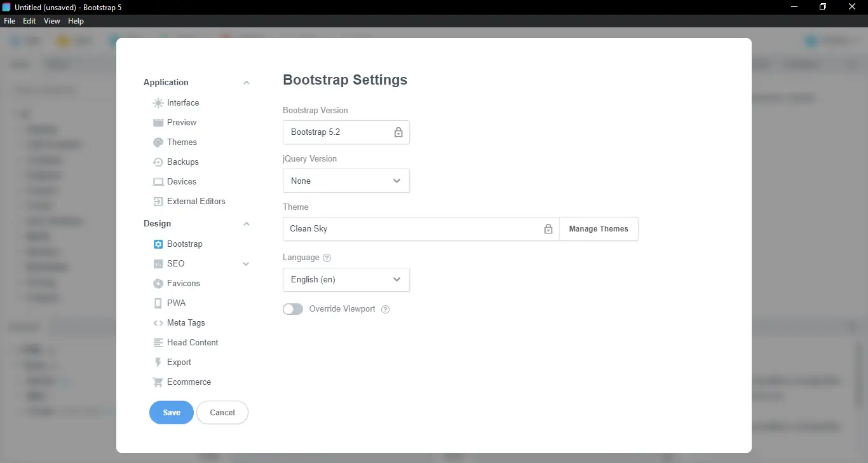
Task: Click the Application section heading
Action: pyautogui.click(x=166, y=83)
